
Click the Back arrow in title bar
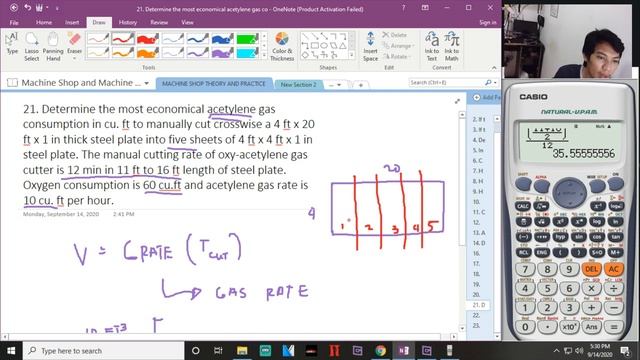pos(13,8)
